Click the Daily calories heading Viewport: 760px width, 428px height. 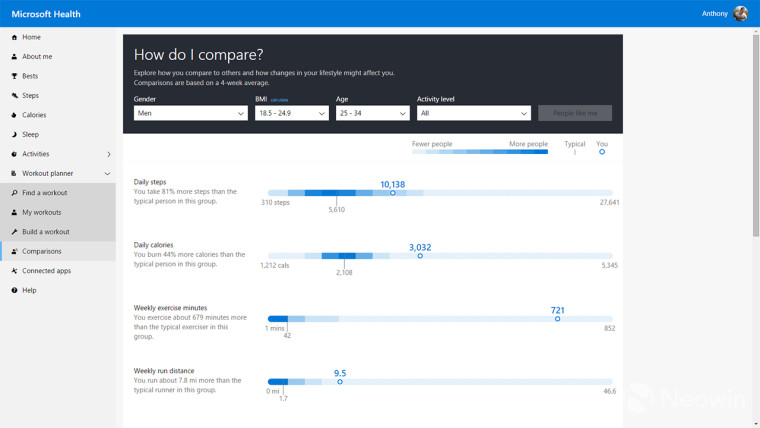[153, 245]
